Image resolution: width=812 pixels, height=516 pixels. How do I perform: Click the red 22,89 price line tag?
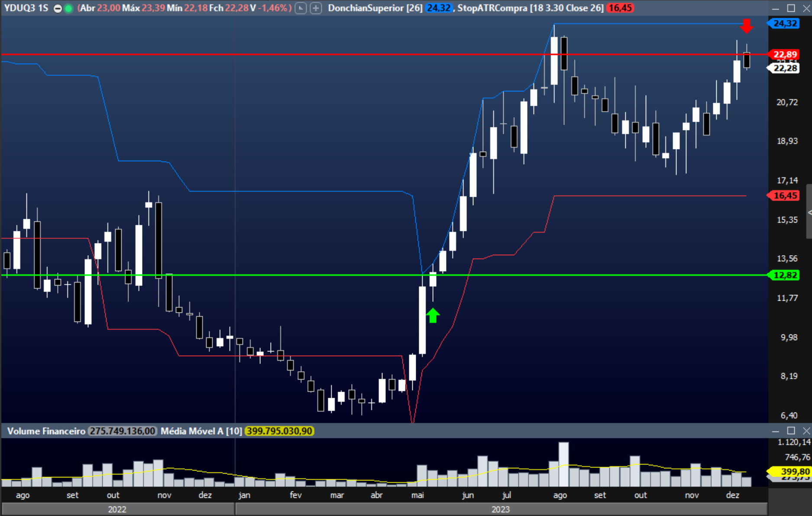(x=785, y=55)
